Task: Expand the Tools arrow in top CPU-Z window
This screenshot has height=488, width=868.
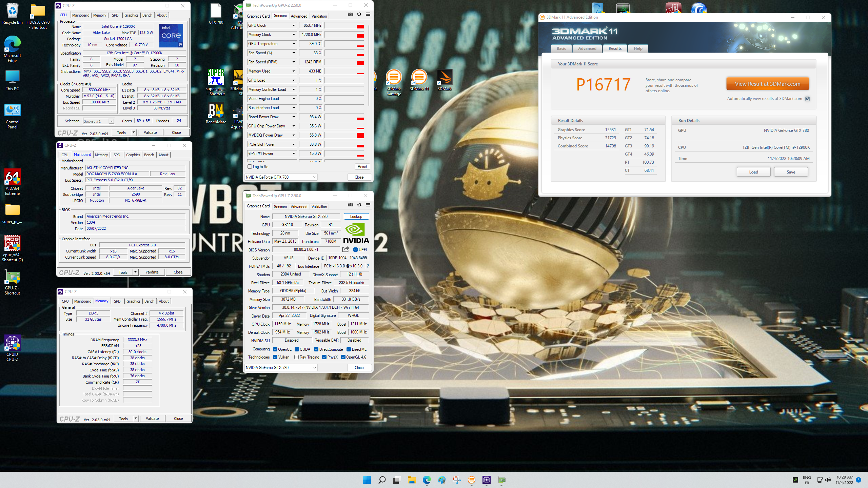Action: pos(134,133)
